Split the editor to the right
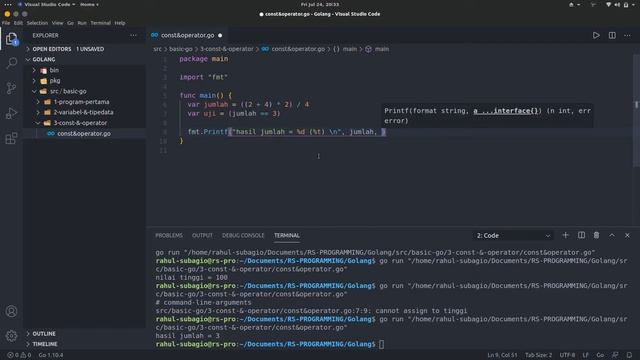 point(612,36)
